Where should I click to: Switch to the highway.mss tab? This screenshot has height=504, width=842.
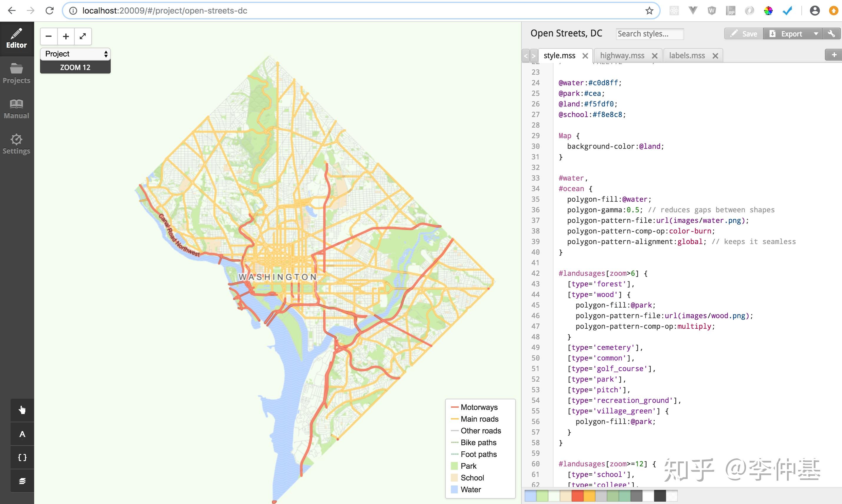(622, 55)
